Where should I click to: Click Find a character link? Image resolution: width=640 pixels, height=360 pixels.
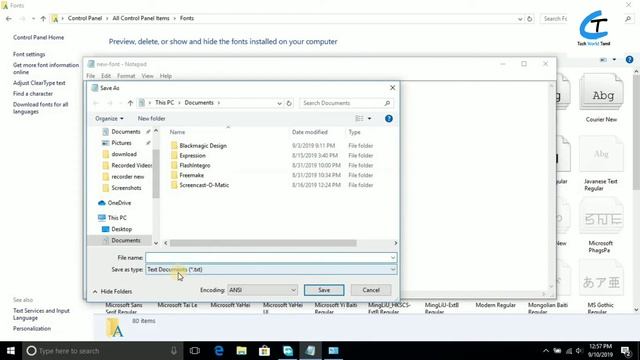coord(33,94)
